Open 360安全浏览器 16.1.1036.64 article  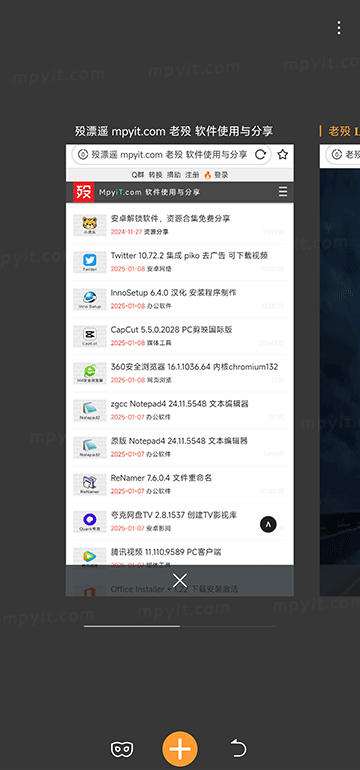194,367
